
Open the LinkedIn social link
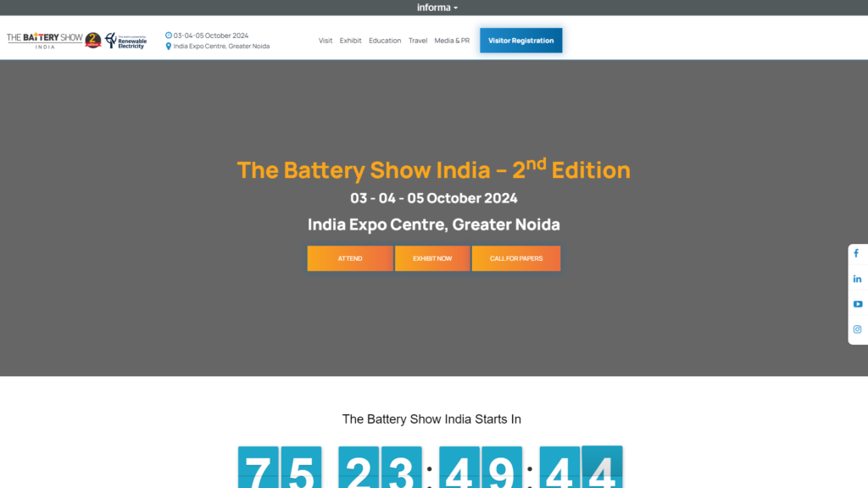(x=857, y=279)
